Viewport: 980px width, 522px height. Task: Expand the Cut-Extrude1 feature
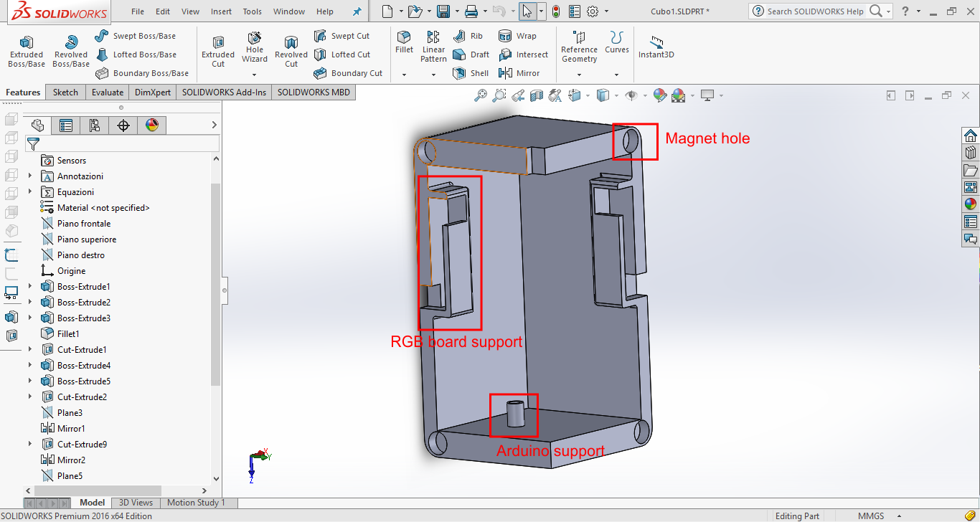(x=29, y=350)
